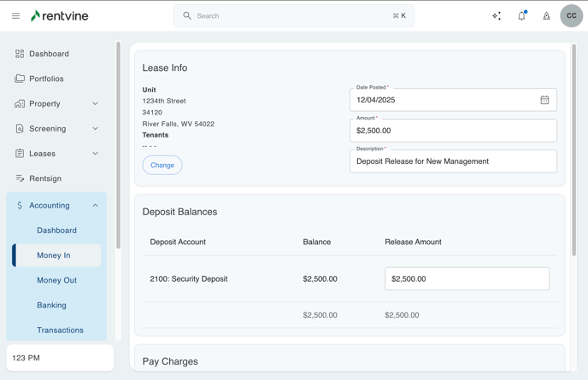Expand the Leases menu chevron
Viewport: 588px width, 380px height.
95,154
